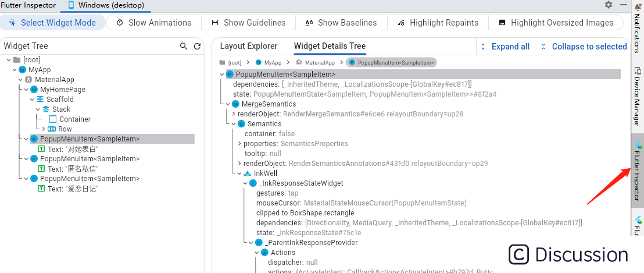Screen dimensions: 644x273
Task: Click the Container dashed-box icon
Action: [x=52, y=119]
